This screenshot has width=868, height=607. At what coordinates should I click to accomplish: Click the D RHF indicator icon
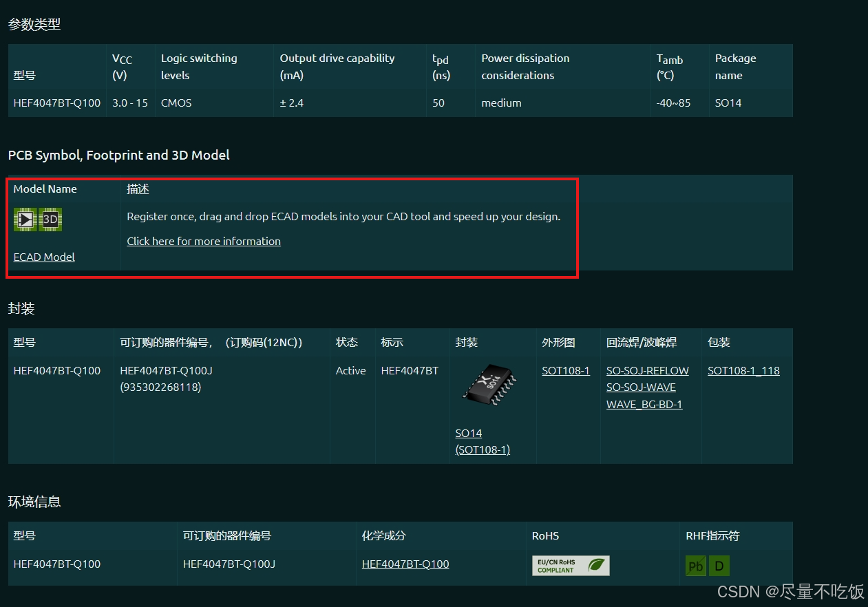click(x=719, y=566)
